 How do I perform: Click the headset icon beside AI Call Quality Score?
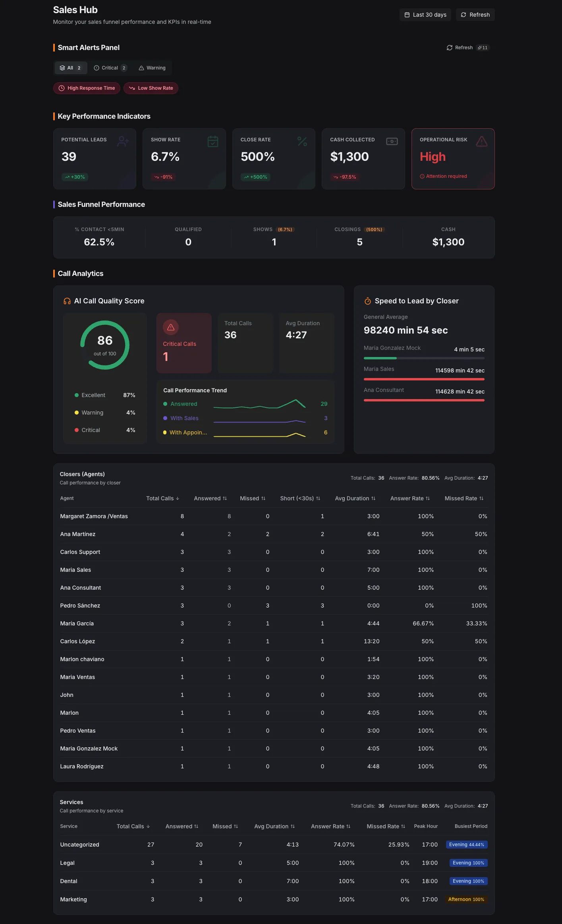67,301
